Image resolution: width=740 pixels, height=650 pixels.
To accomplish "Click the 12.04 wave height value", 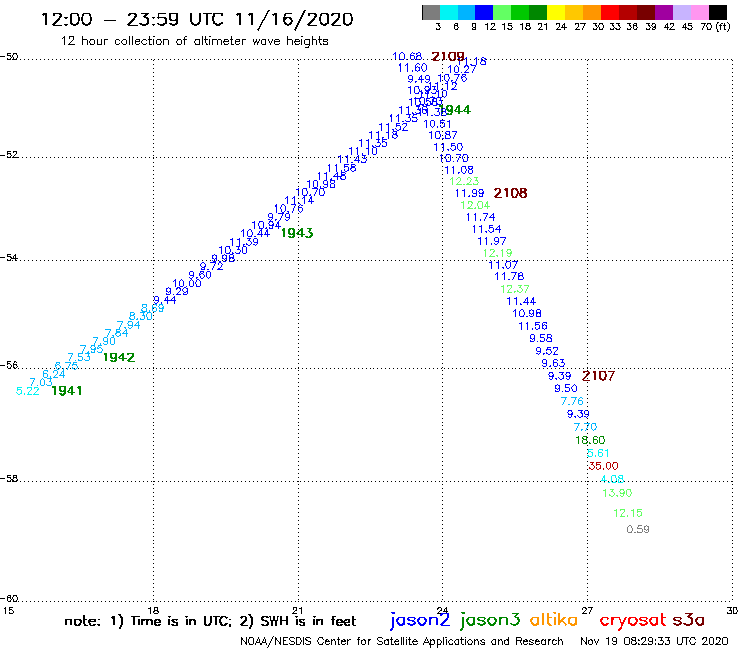I will point(475,205).
